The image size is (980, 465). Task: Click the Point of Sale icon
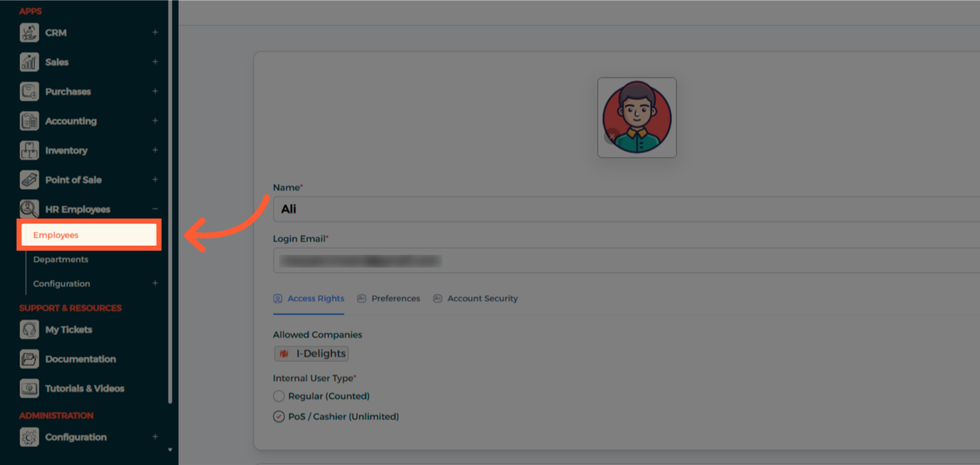point(29,180)
